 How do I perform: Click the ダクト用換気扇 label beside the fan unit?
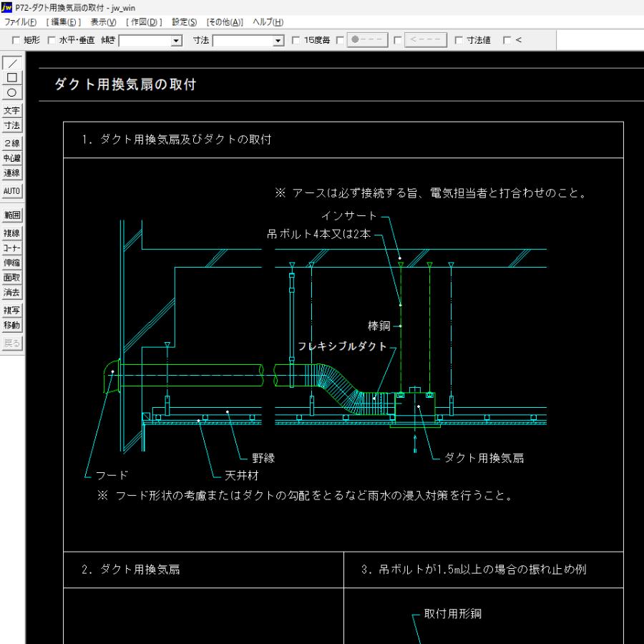(x=484, y=459)
